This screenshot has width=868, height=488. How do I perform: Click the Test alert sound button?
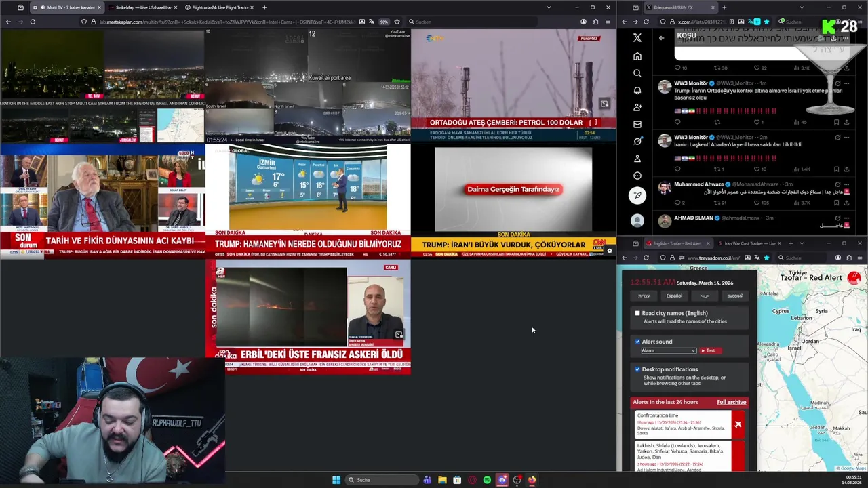pos(710,350)
